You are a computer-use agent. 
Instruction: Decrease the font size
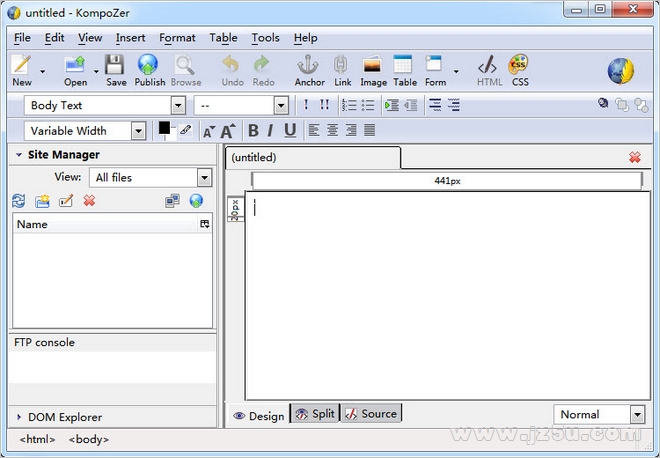[209, 132]
